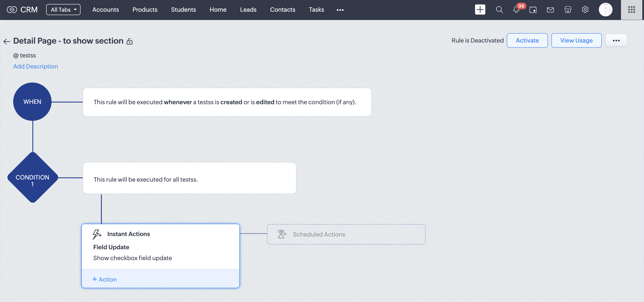This screenshot has width=644, height=302.
Task: Open the marketplace store icon
Action: pos(568,10)
